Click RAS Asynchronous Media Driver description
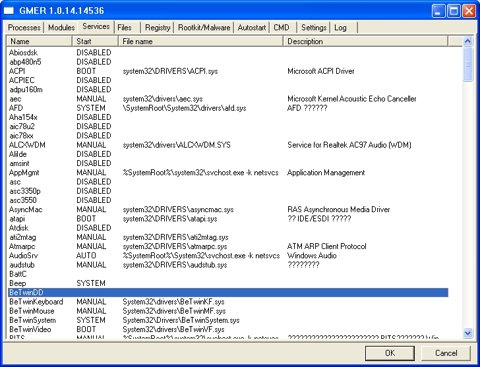Image resolution: width=480 pixels, height=367 pixels. point(339,210)
